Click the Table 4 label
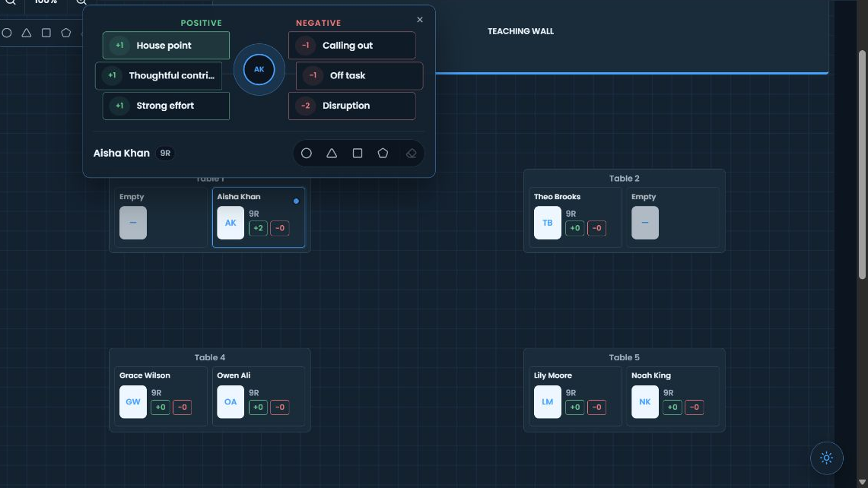The image size is (868, 488). (210, 357)
